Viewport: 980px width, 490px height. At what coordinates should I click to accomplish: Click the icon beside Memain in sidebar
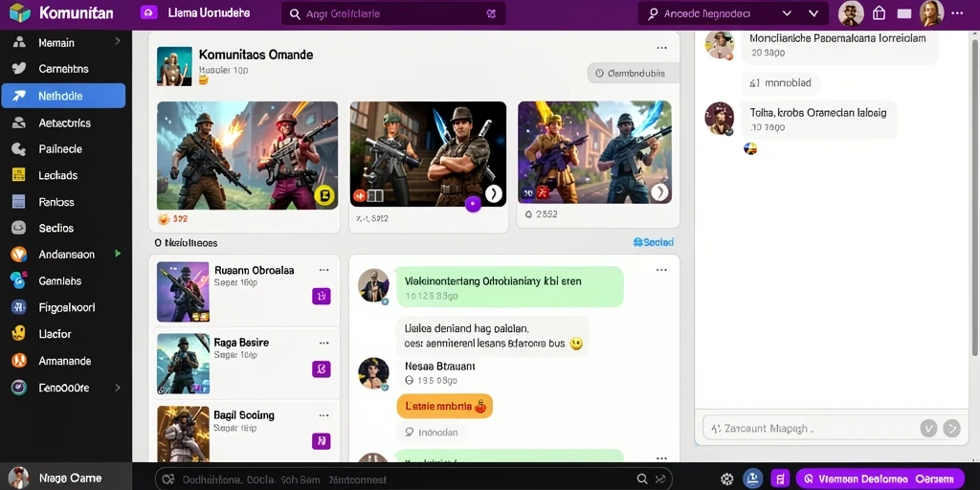click(19, 42)
